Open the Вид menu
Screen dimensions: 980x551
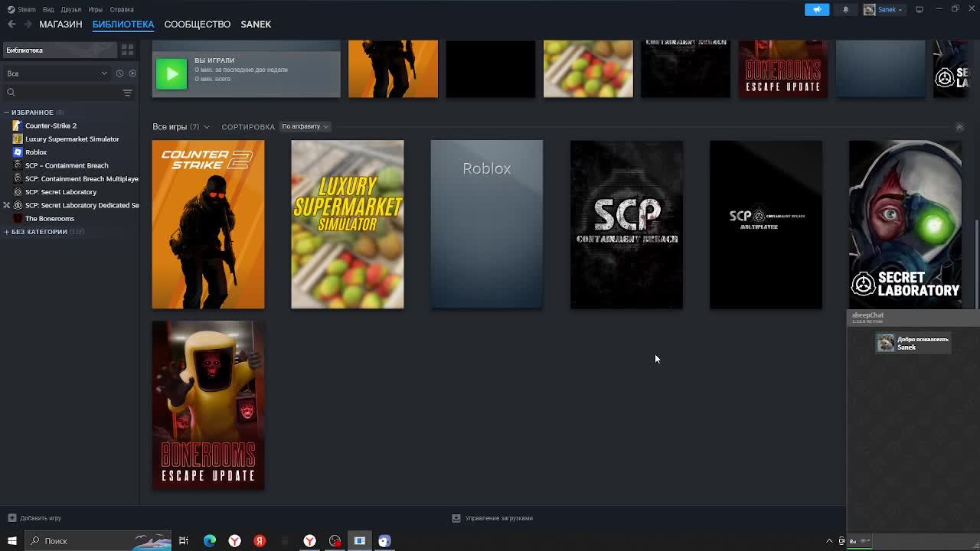(x=48, y=9)
